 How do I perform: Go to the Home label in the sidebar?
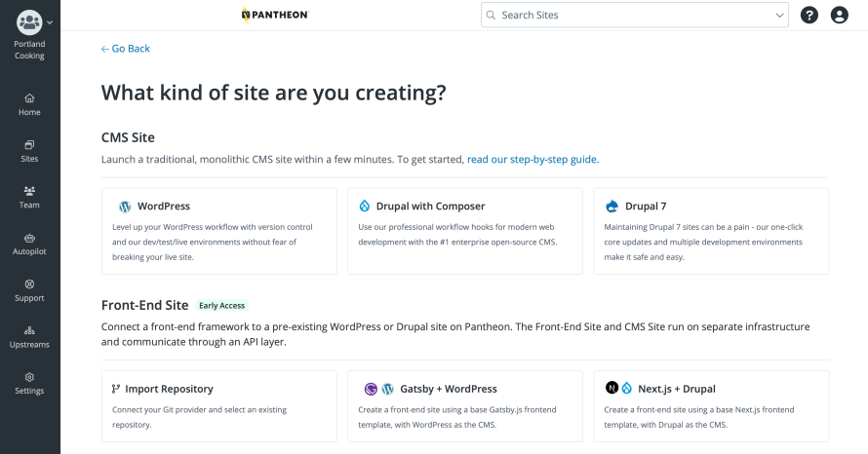tap(29, 112)
